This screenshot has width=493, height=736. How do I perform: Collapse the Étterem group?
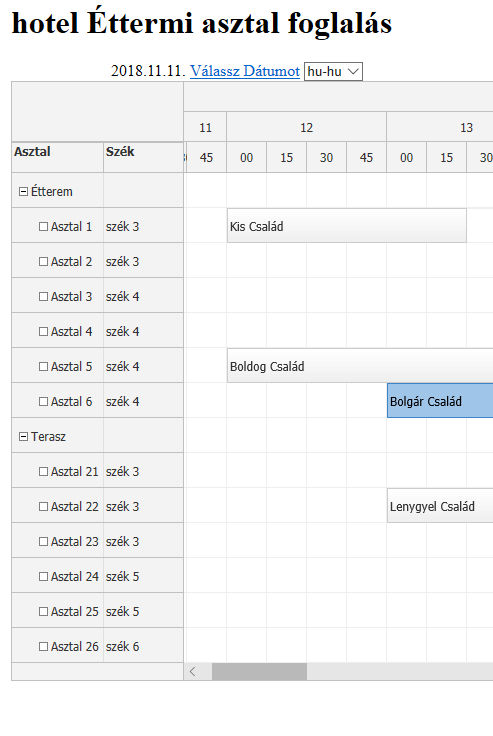point(23,192)
